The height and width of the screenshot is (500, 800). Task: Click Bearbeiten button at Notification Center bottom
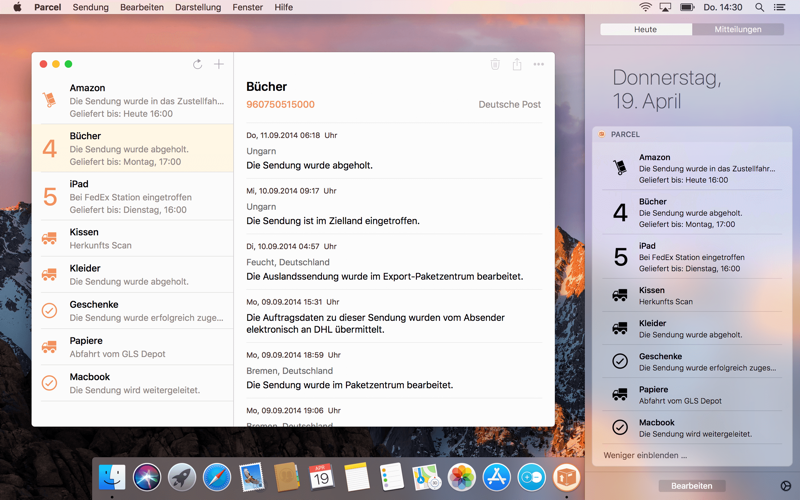[691, 486]
